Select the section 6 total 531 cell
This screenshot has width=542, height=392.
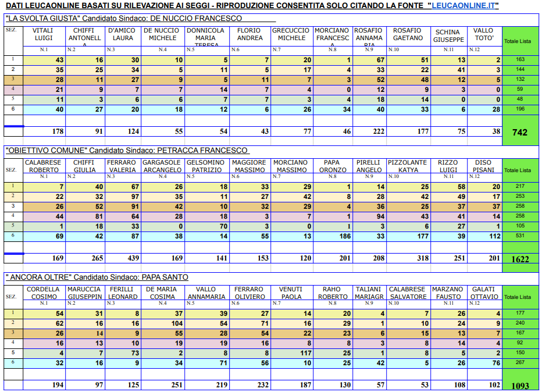[x=519, y=237]
